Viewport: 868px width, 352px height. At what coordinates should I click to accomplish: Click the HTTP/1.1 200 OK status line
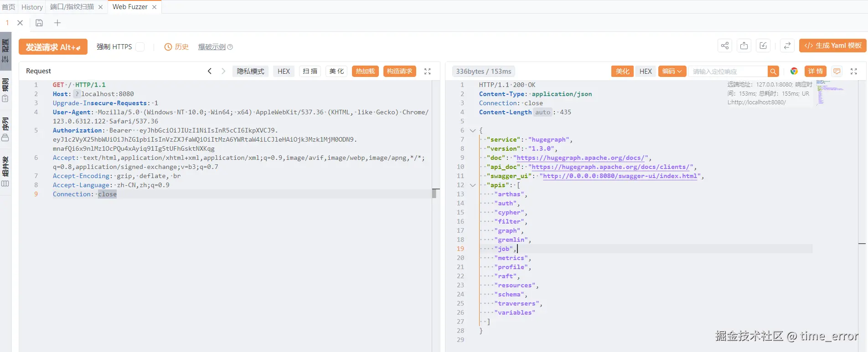pyautogui.click(x=507, y=85)
